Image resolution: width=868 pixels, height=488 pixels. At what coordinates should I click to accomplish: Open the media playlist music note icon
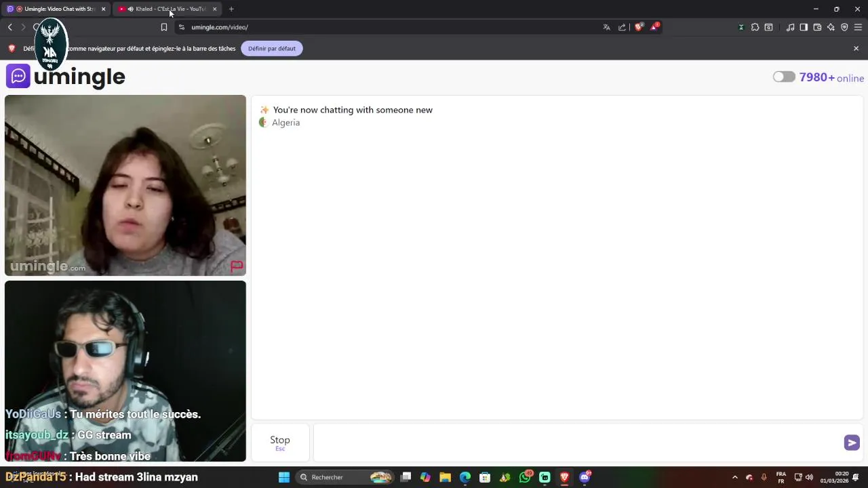[790, 27]
